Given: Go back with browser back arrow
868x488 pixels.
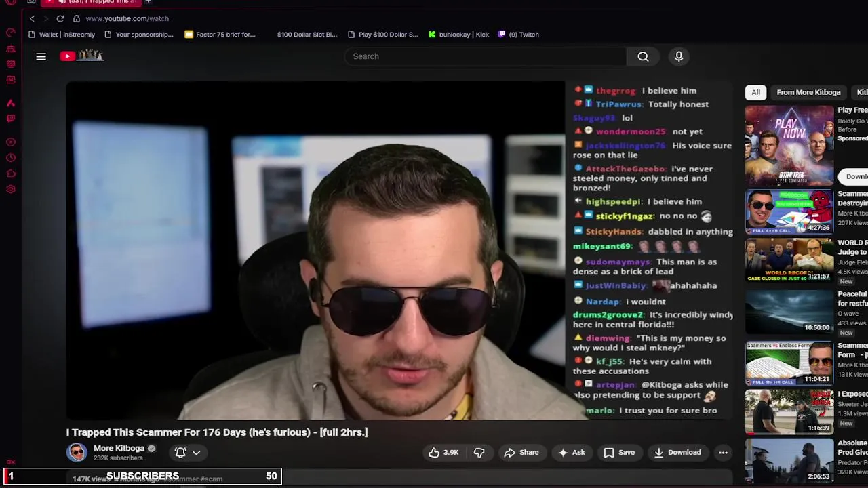Looking at the screenshot, I should (32, 18).
